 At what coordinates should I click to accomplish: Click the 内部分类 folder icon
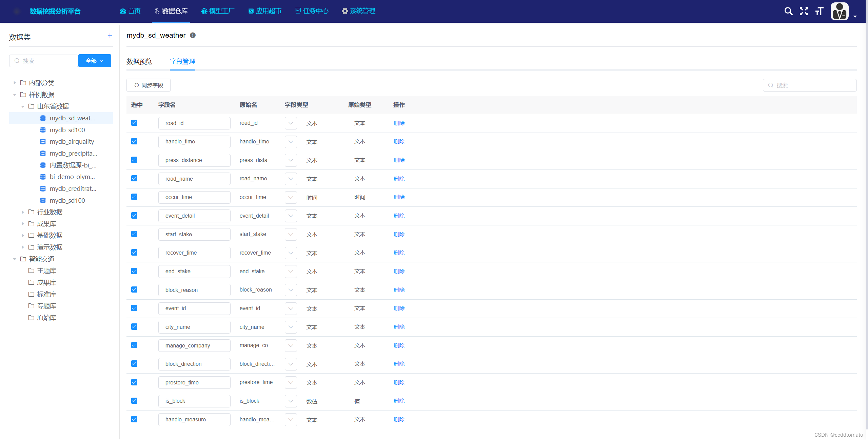[x=23, y=83]
